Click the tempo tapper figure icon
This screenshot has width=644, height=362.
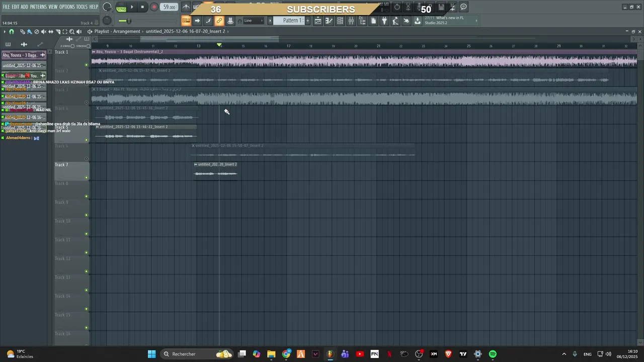pyautogui.click(x=395, y=21)
